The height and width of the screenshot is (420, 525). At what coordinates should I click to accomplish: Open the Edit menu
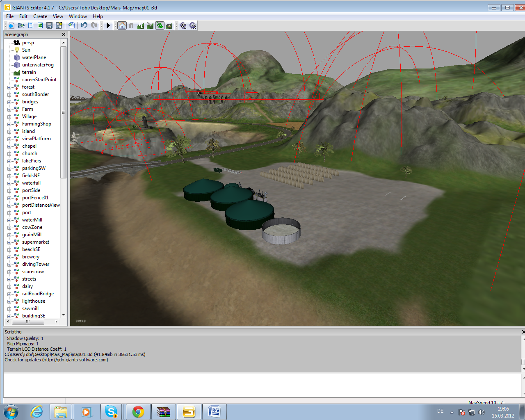tap(23, 16)
